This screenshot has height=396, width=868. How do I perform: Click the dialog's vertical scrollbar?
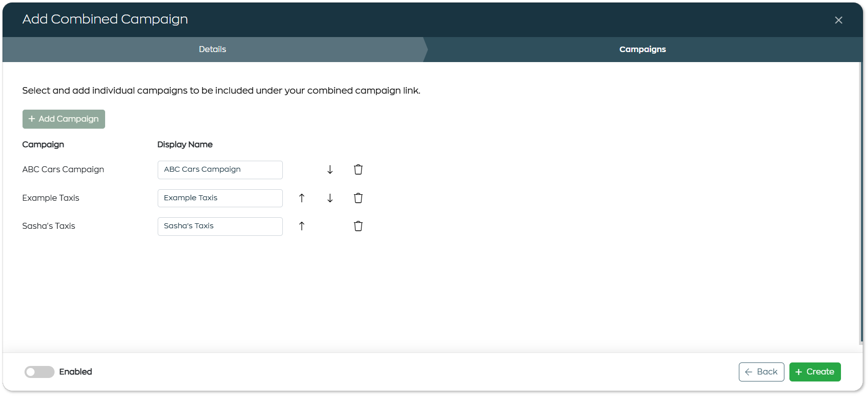(860, 200)
